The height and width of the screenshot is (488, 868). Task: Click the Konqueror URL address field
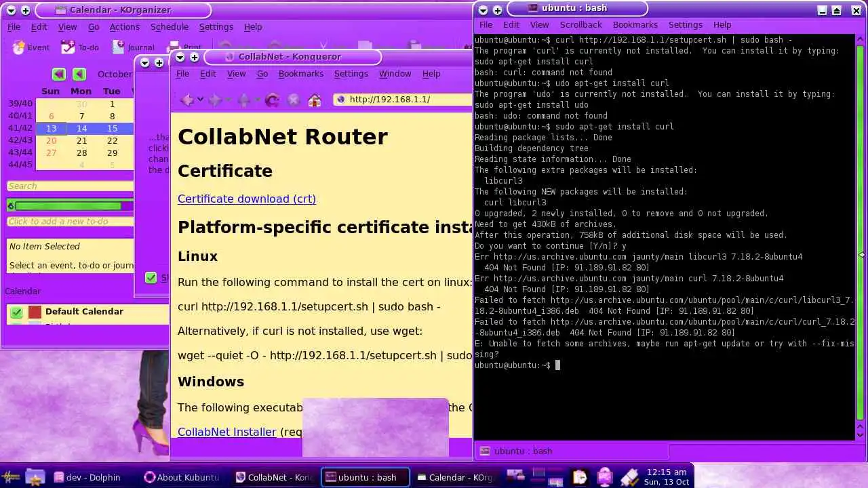tap(403, 100)
